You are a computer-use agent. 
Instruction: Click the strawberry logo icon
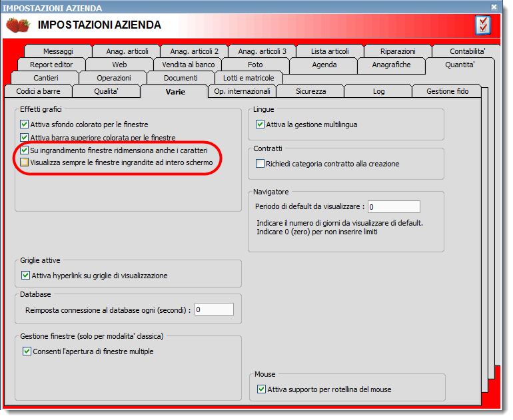[19, 25]
